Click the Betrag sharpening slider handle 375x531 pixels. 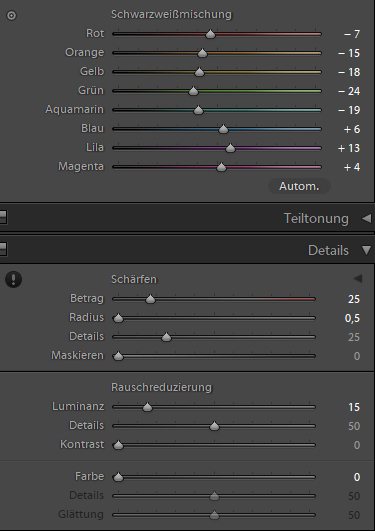(150, 299)
